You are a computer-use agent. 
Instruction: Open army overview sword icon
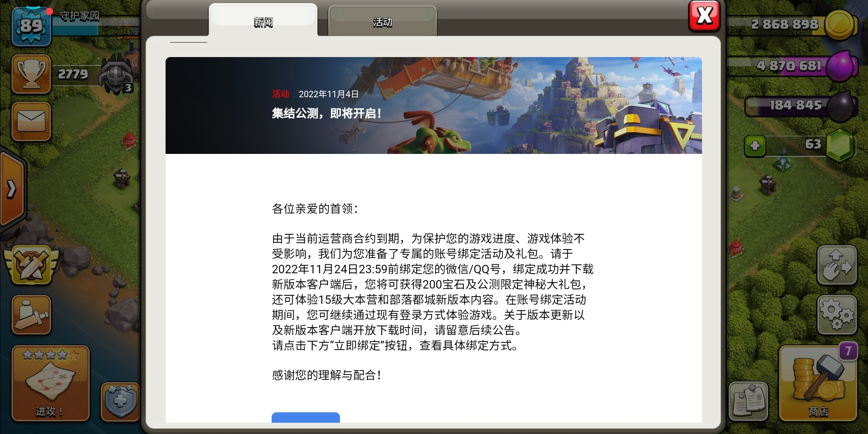[31, 315]
